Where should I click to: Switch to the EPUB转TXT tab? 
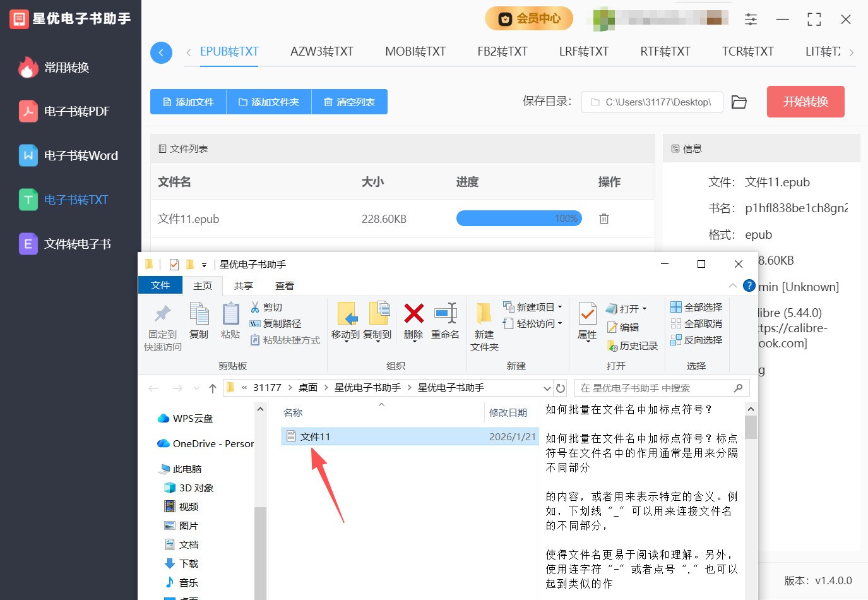click(x=229, y=52)
